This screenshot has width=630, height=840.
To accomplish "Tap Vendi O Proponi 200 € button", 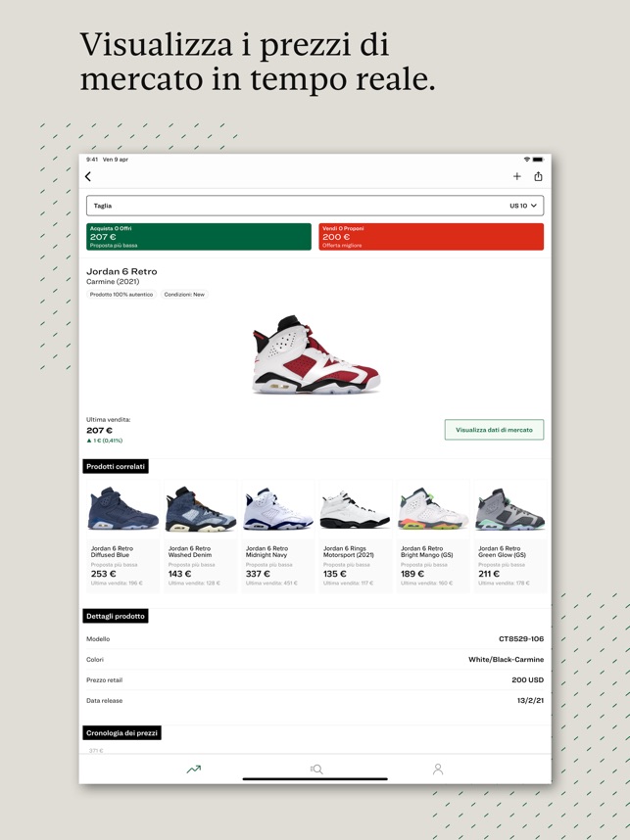I will (x=431, y=237).
